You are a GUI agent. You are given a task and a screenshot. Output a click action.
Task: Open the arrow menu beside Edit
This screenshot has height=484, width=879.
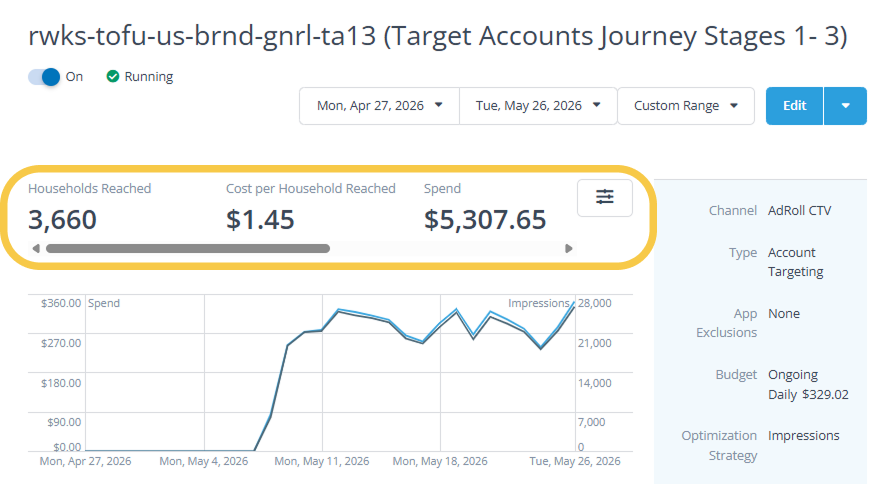[x=845, y=105]
